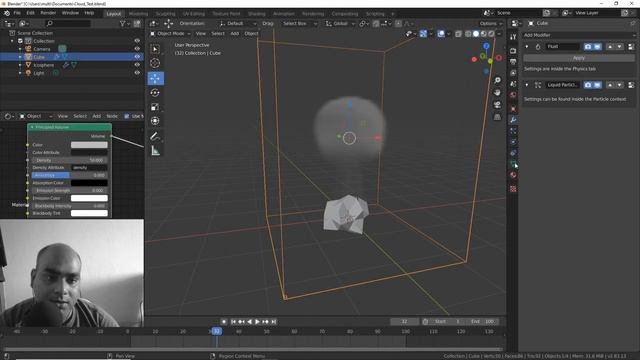Select the Move tool in viewport toolbar

[x=155, y=78]
